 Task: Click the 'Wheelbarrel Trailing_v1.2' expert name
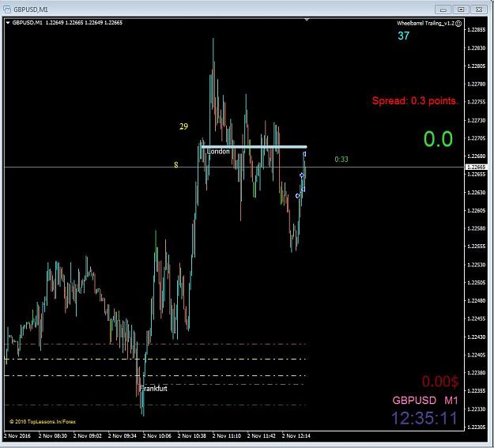pyautogui.click(x=426, y=24)
